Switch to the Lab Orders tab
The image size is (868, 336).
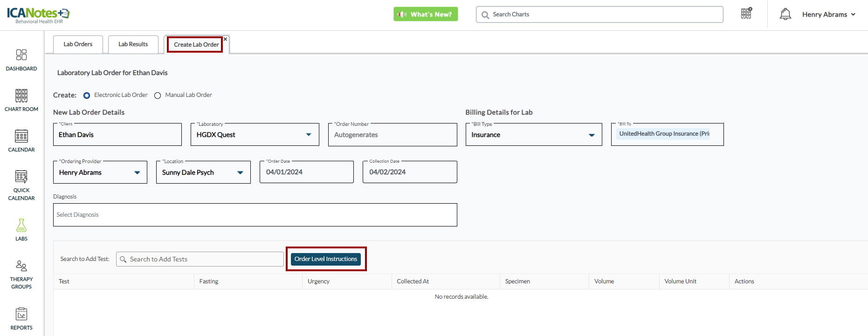[78, 44]
